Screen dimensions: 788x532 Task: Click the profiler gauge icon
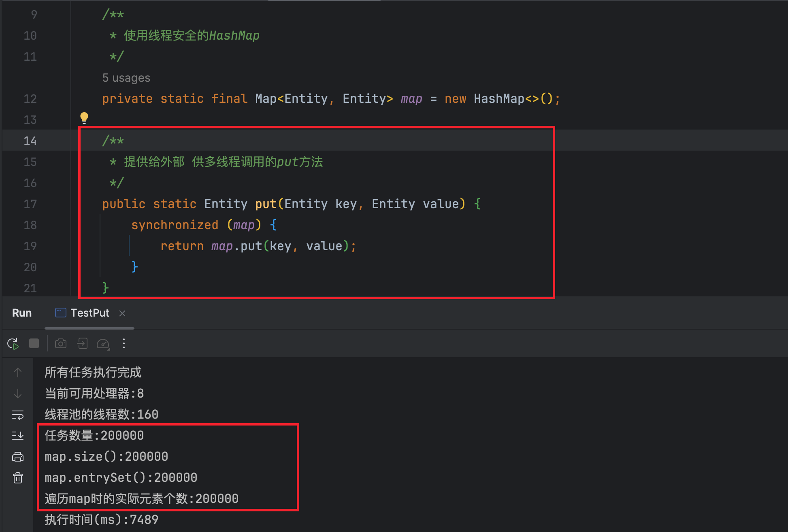103,344
